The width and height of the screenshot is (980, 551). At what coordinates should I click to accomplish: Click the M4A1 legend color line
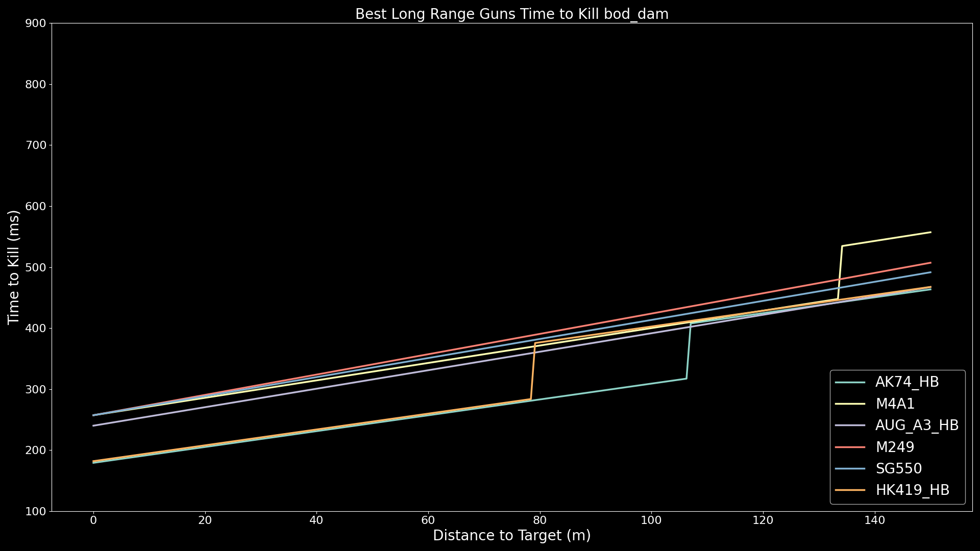(x=850, y=404)
